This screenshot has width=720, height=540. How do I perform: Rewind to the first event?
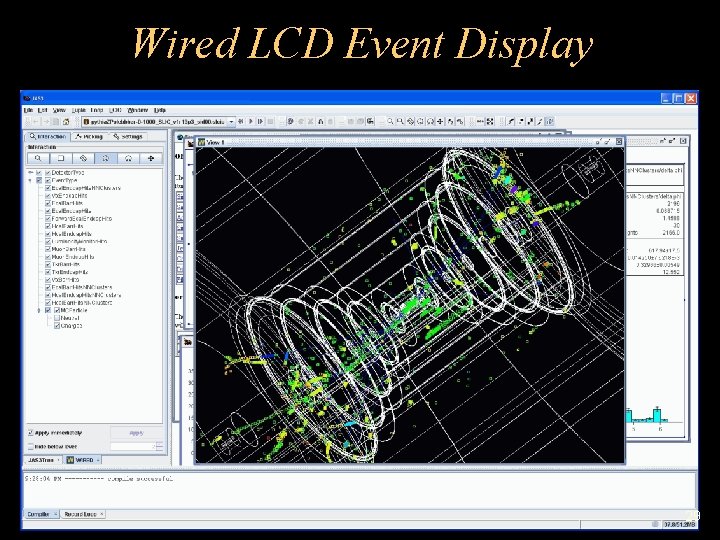(241, 121)
